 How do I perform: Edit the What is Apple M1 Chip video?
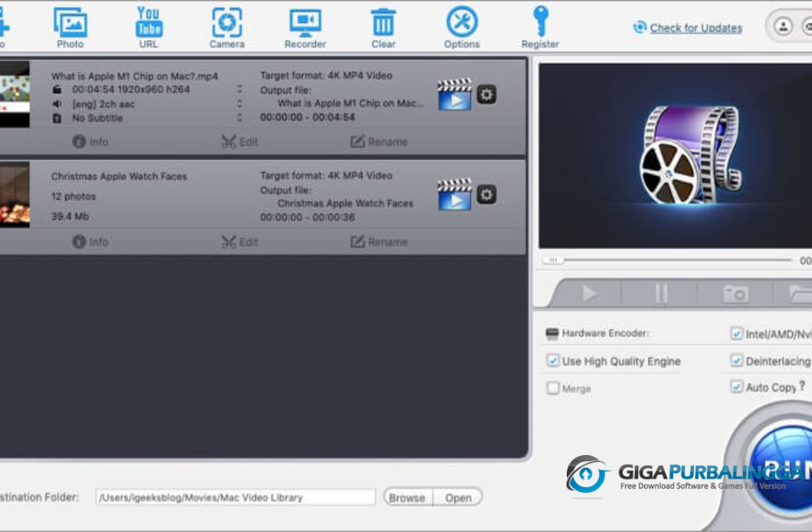239,141
